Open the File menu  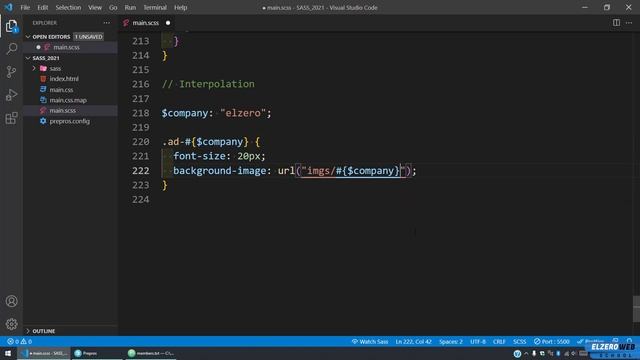(x=25, y=7)
